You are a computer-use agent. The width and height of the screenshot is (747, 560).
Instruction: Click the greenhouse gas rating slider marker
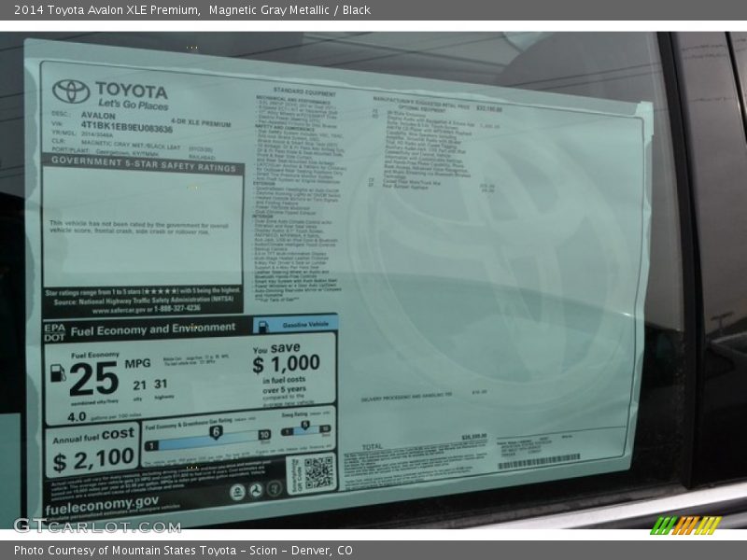point(216,432)
